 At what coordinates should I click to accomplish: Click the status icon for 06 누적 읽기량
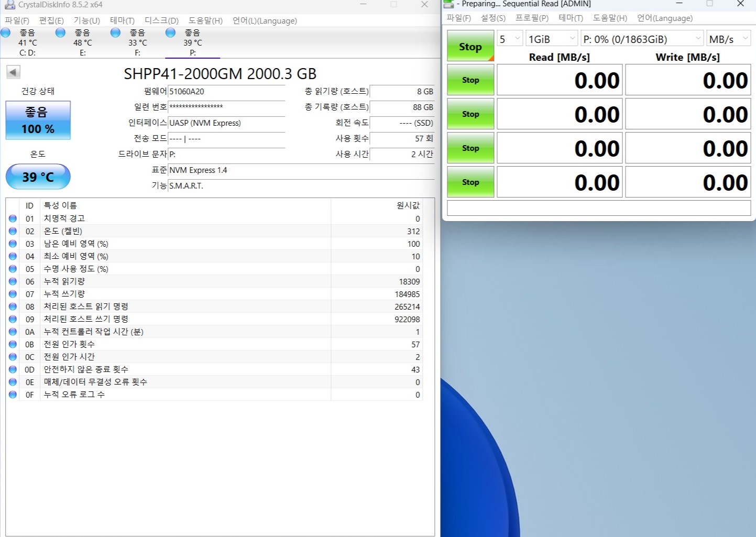click(13, 281)
